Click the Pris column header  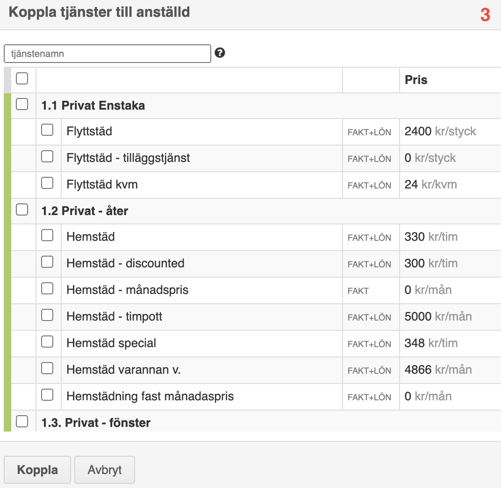click(416, 80)
